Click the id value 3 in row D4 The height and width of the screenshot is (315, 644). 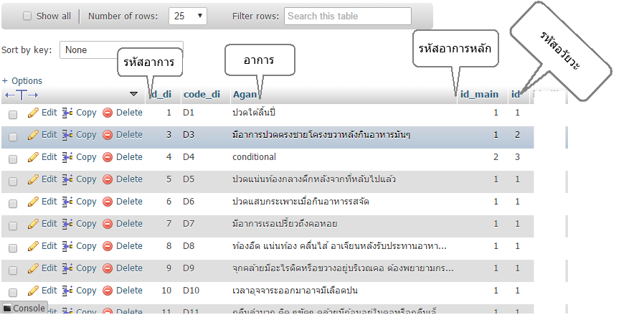pyautogui.click(x=518, y=157)
